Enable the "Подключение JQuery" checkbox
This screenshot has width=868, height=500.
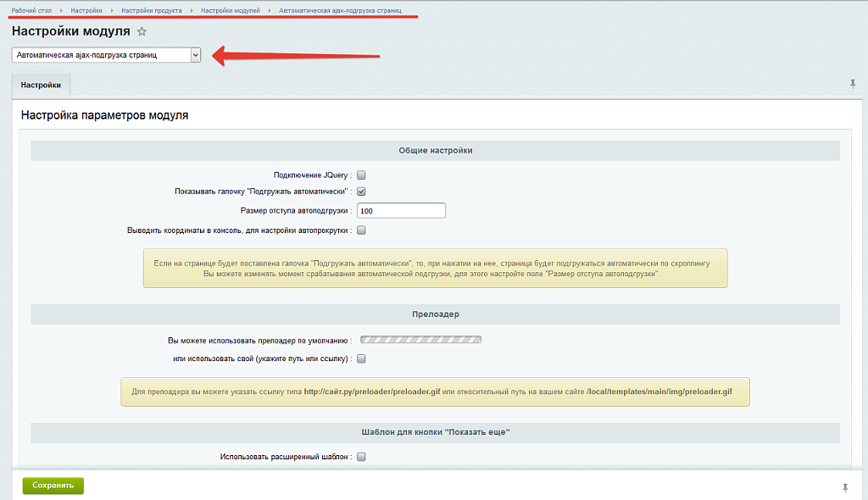tap(361, 175)
